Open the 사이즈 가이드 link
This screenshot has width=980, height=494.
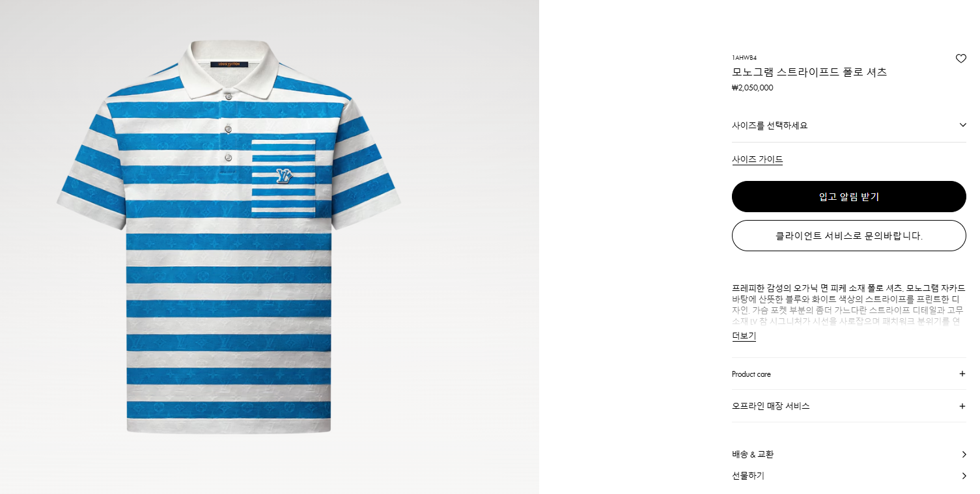pos(757,159)
